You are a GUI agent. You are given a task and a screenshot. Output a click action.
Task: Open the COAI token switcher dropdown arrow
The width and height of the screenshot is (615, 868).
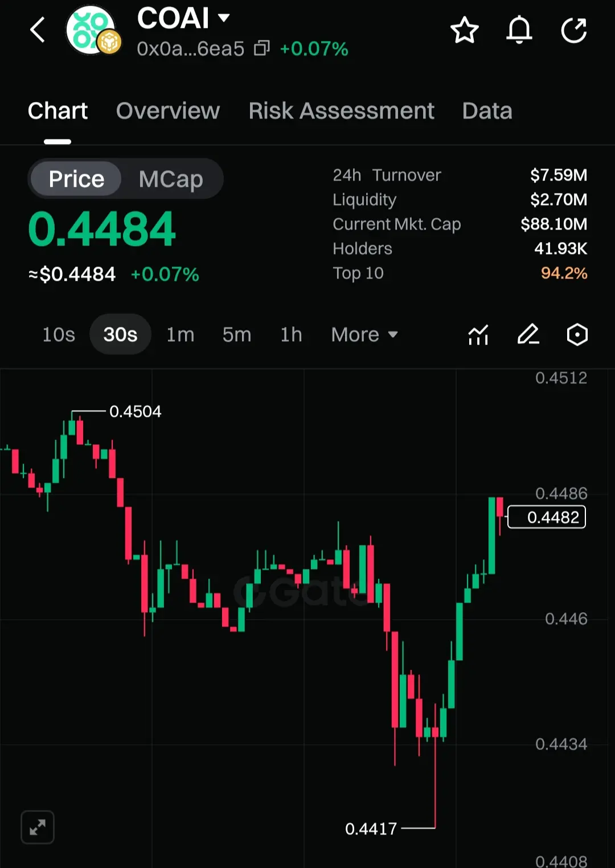coord(224,18)
